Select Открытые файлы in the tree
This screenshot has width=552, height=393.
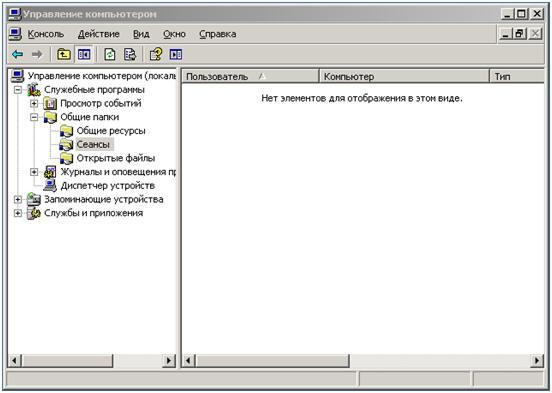pos(116,158)
